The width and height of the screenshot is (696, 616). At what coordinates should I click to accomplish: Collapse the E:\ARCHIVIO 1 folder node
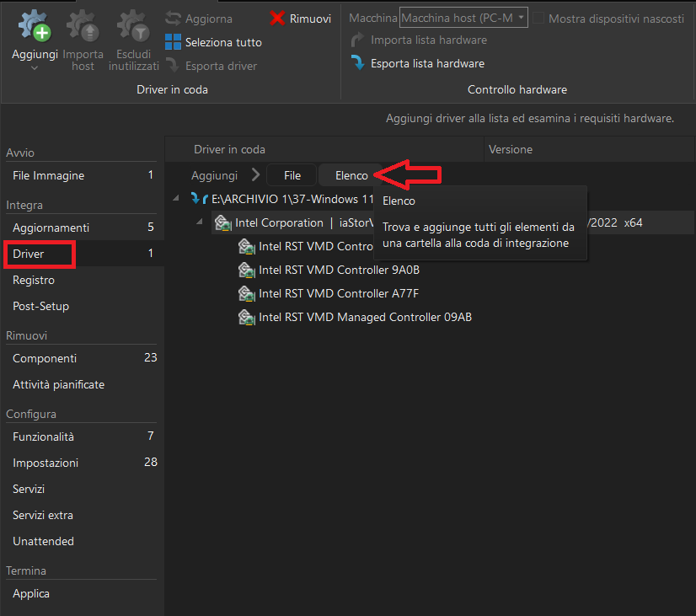coord(176,198)
